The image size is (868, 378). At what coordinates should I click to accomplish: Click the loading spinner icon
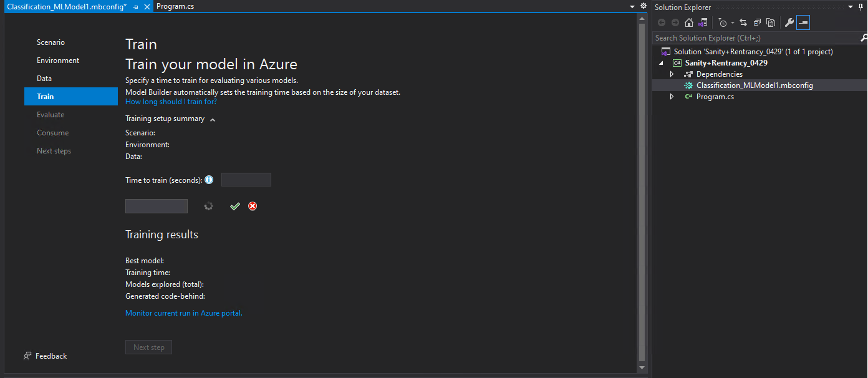point(209,206)
